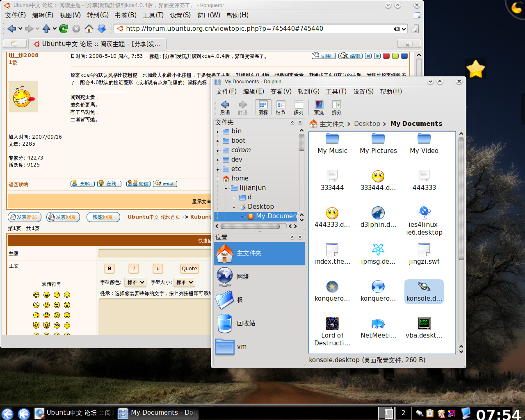Switch Dolphin to Icons (图标) view
Screen dimensions: 525x420
tap(263, 107)
